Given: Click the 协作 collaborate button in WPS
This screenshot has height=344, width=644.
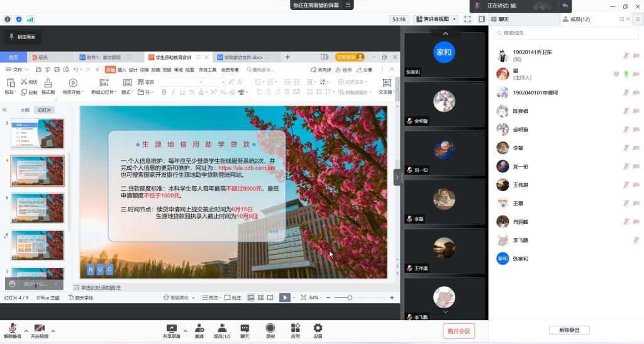Looking at the screenshot, I should point(344,70).
